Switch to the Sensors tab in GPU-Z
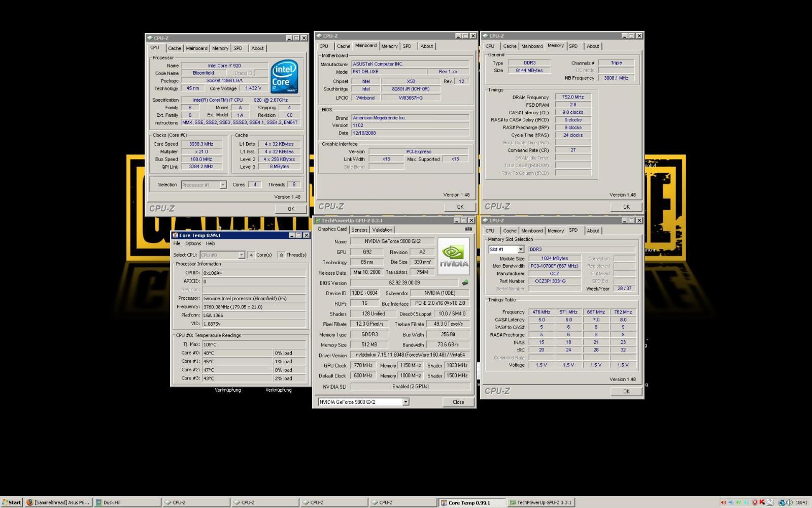The image size is (812, 508). (x=359, y=230)
